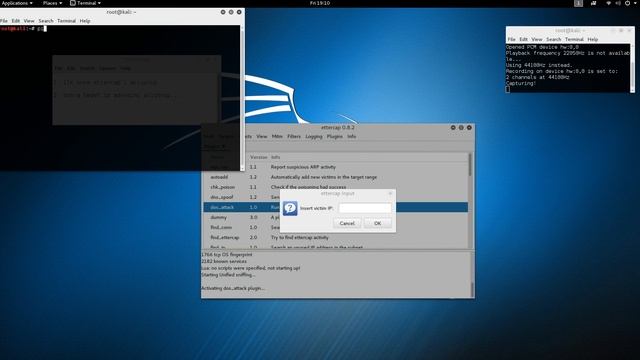This screenshot has height=360, width=640.
Task: Open Edit menu in left terminal
Action: point(16,21)
